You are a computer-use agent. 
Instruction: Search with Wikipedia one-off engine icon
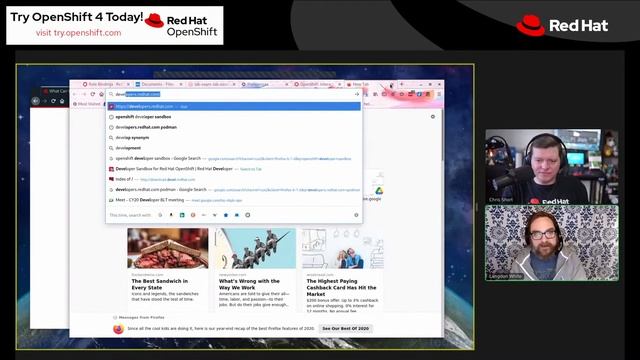pyautogui.click(x=215, y=215)
